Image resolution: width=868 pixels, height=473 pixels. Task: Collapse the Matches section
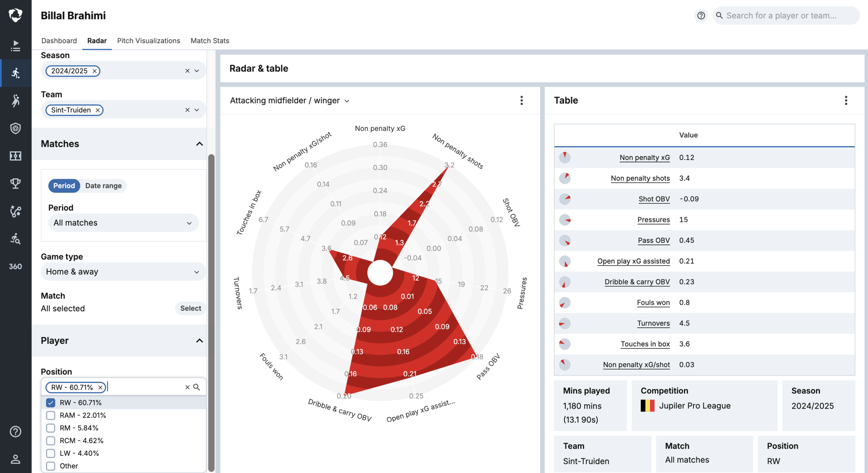199,144
